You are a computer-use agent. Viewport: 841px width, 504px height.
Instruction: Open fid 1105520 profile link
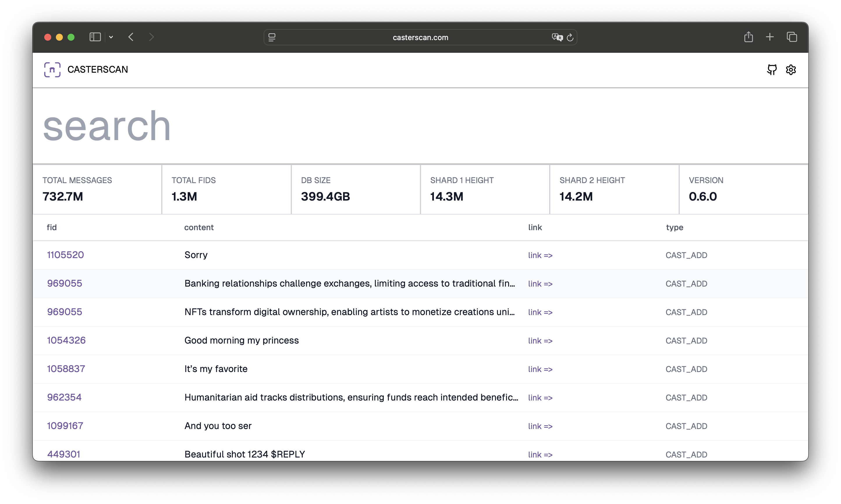click(65, 255)
